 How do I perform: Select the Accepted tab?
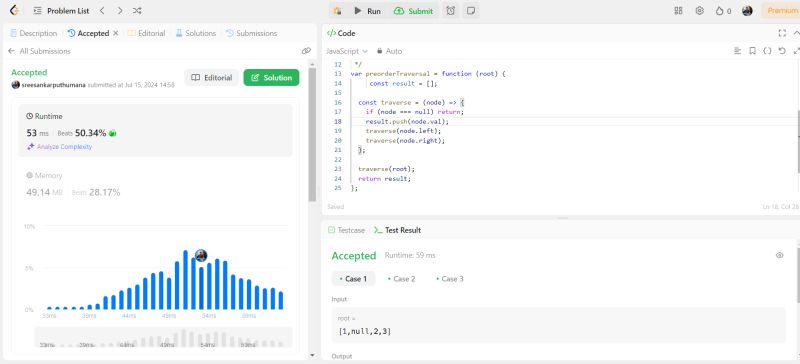pos(88,33)
